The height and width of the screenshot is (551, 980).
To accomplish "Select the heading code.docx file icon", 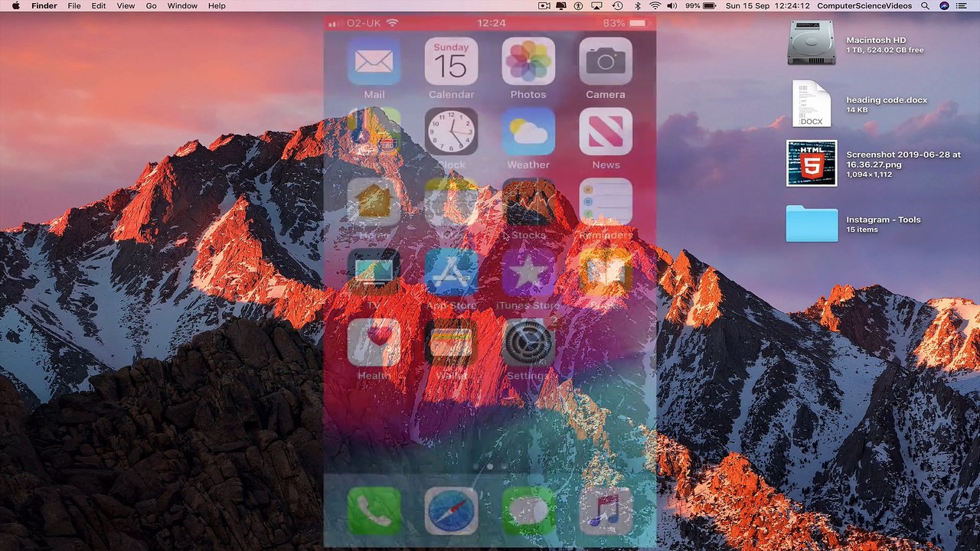I will click(x=812, y=103).
